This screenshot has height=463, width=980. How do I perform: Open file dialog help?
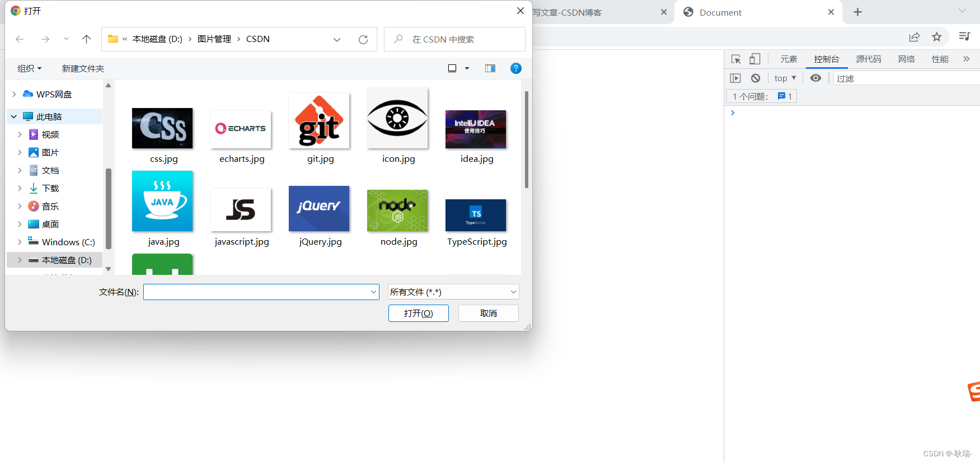click(516, 68)
